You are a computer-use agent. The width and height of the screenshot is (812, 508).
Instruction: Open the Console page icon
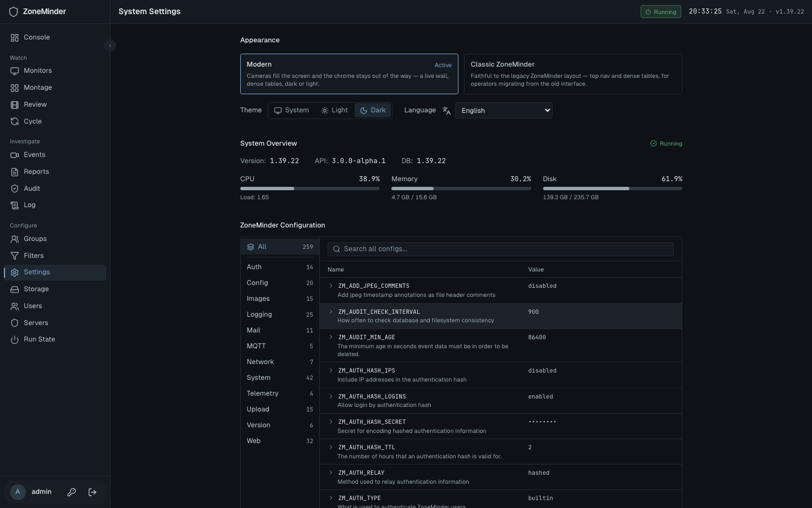click(x=15, y=37)
